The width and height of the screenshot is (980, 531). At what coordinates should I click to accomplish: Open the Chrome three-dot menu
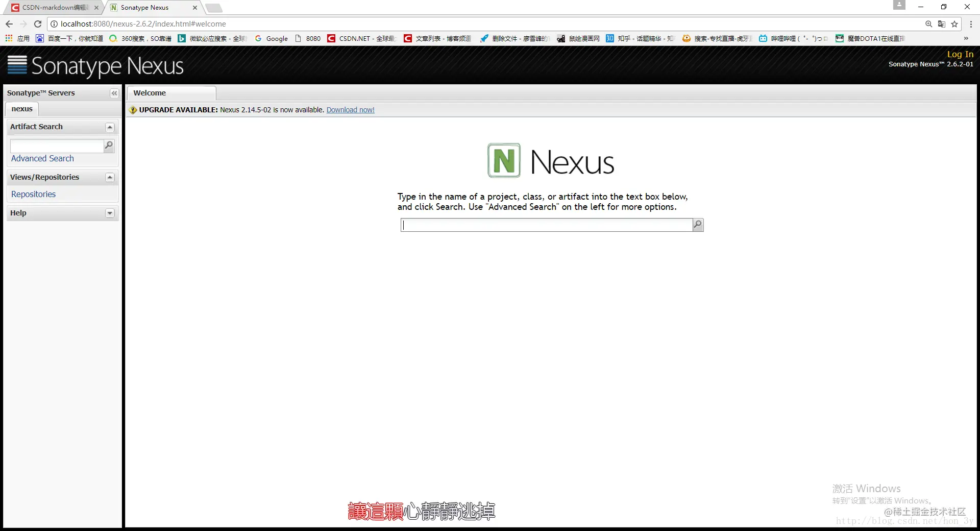click(x=971, y=24)
